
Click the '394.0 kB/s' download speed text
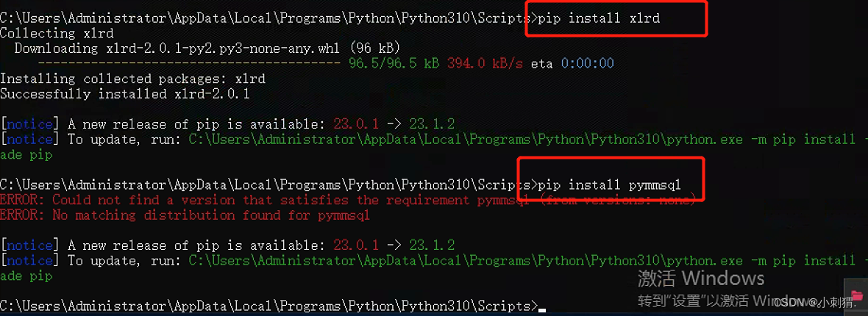pyautogui.click(x=485, y=64)
